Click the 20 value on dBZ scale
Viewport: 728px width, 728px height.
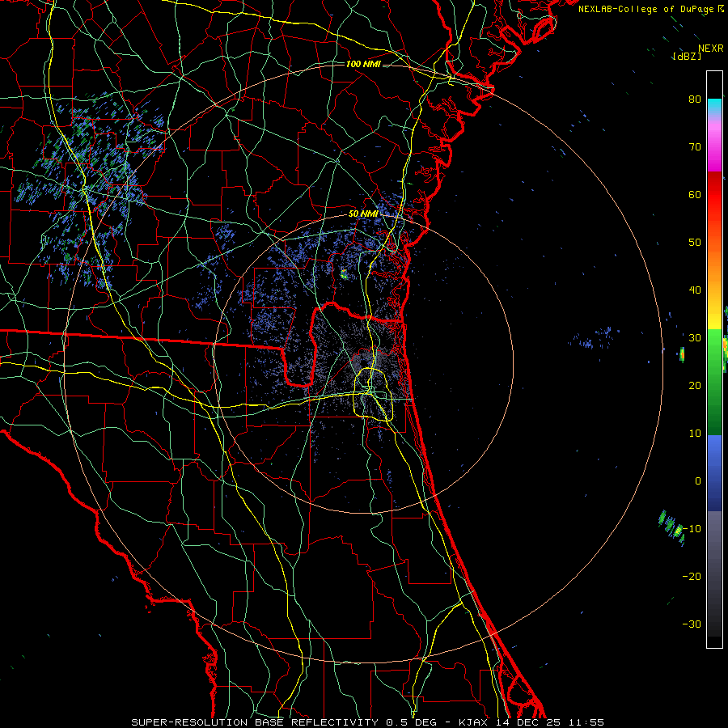(695, 385)
